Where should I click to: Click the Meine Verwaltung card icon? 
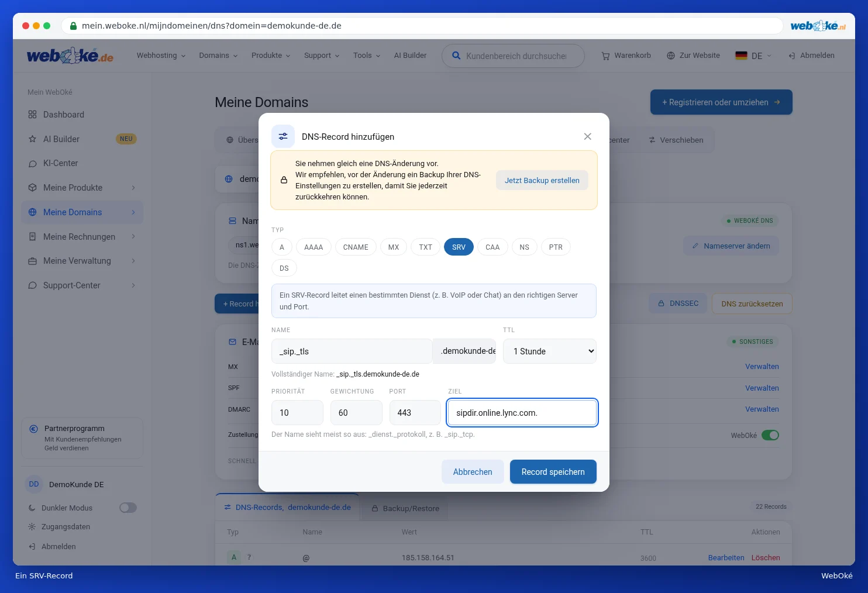tap(32, 261)
